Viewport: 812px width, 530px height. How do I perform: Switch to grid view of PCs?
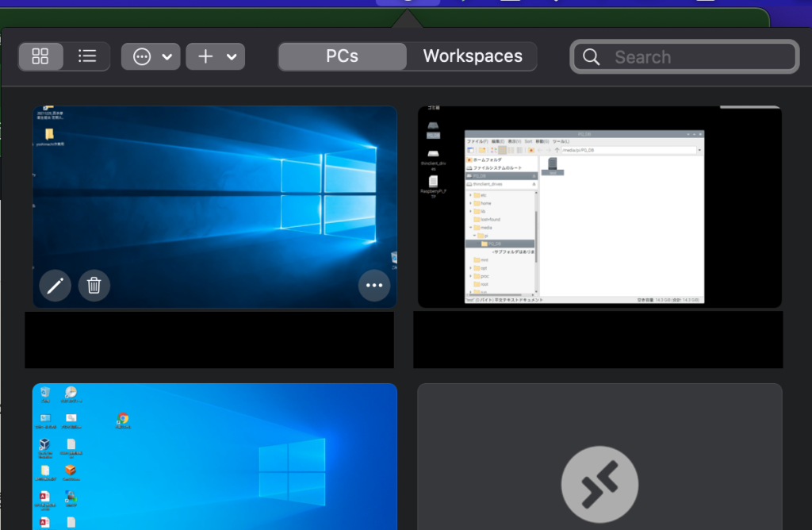(40, 56)
